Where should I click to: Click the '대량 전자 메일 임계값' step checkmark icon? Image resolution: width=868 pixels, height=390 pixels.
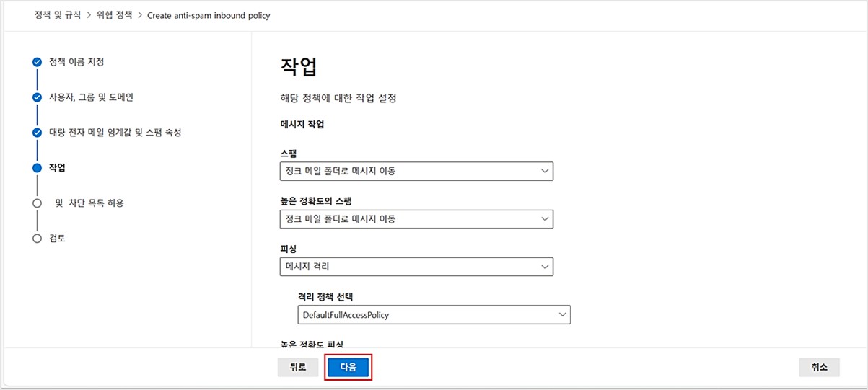(x=38, y=133)
